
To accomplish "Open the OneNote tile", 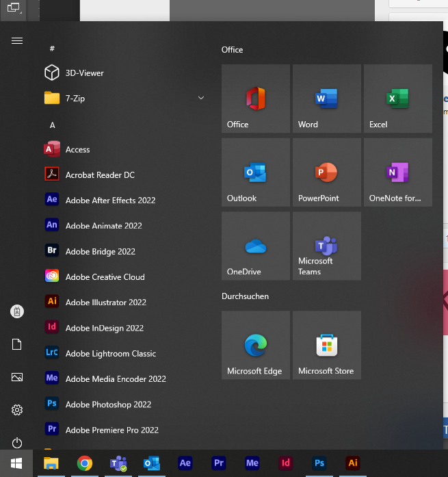I will point(398,172).
